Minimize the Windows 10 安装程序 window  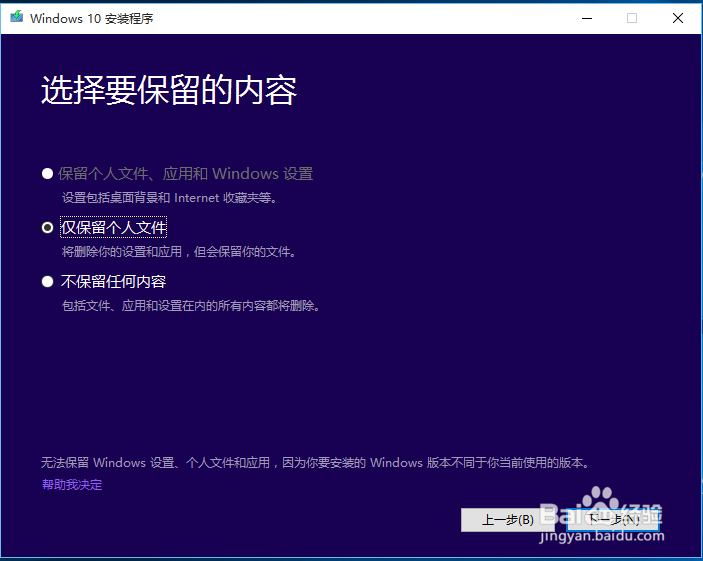(x=587, y=18)
